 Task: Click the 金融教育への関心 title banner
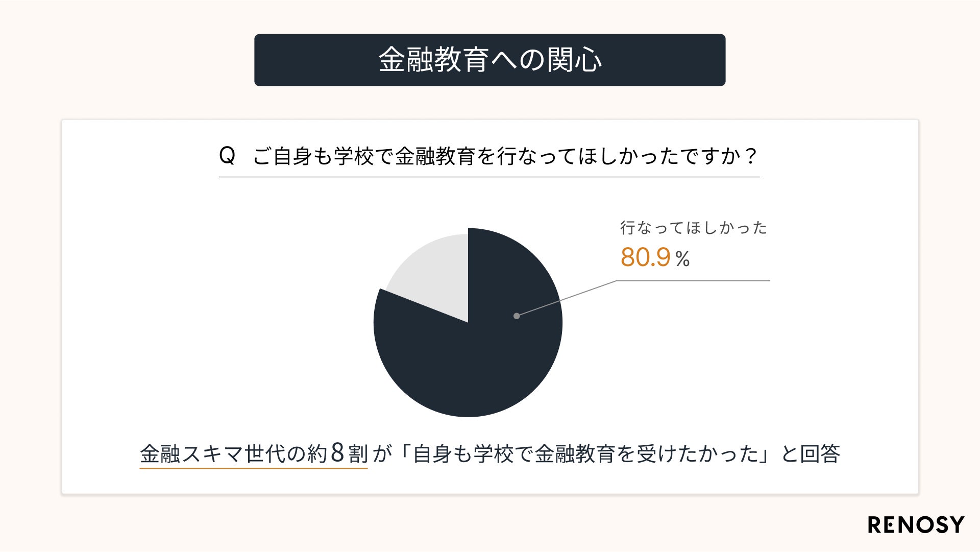(489, 60)
